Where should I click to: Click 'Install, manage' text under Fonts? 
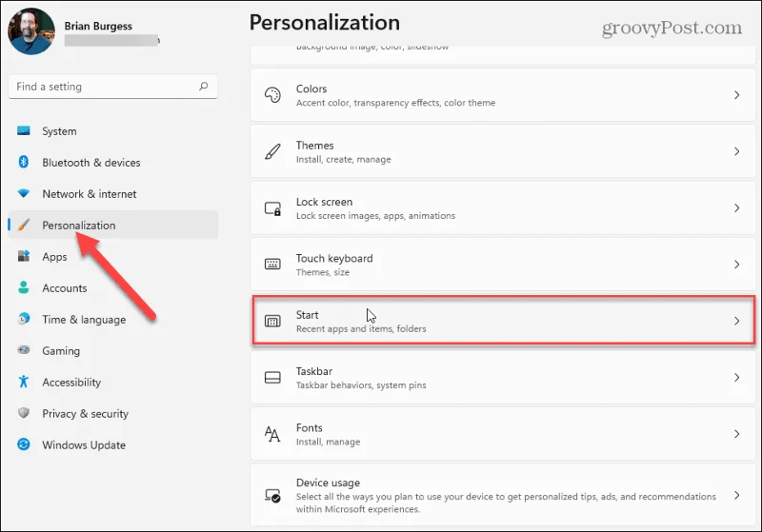click(x=328, y=442)
